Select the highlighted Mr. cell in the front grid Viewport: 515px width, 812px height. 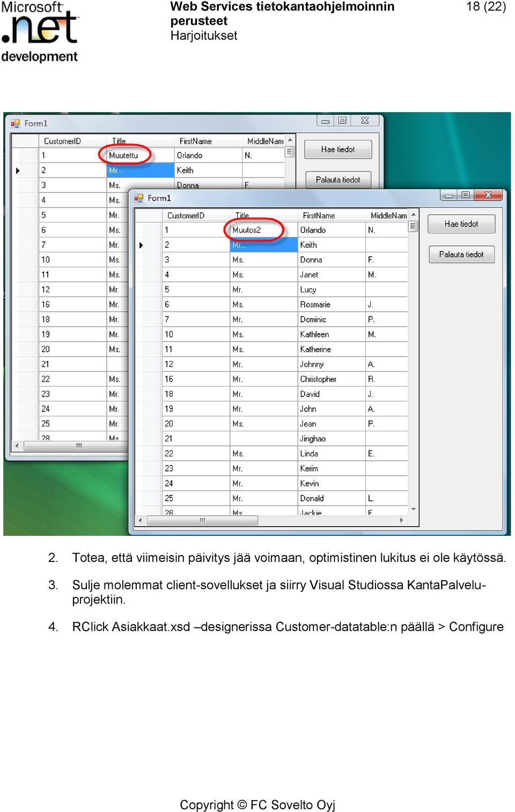tap(264, 245)
